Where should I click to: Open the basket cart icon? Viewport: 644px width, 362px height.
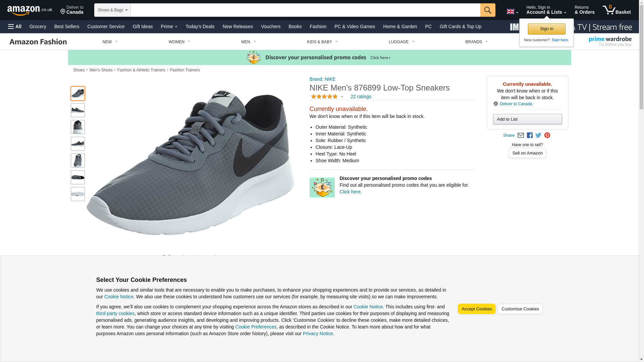(x=616, y=10)
